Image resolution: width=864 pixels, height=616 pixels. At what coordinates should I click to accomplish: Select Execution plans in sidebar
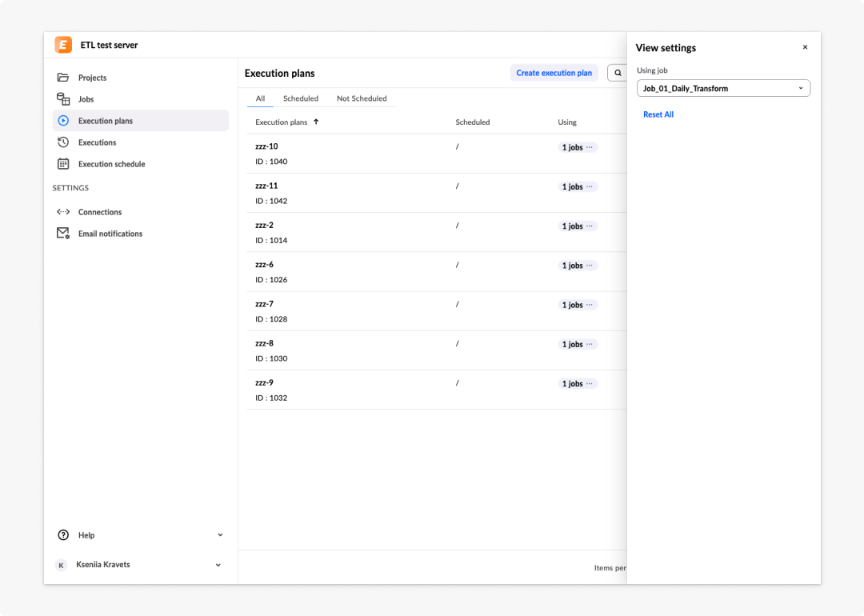[x=141, y=121]
